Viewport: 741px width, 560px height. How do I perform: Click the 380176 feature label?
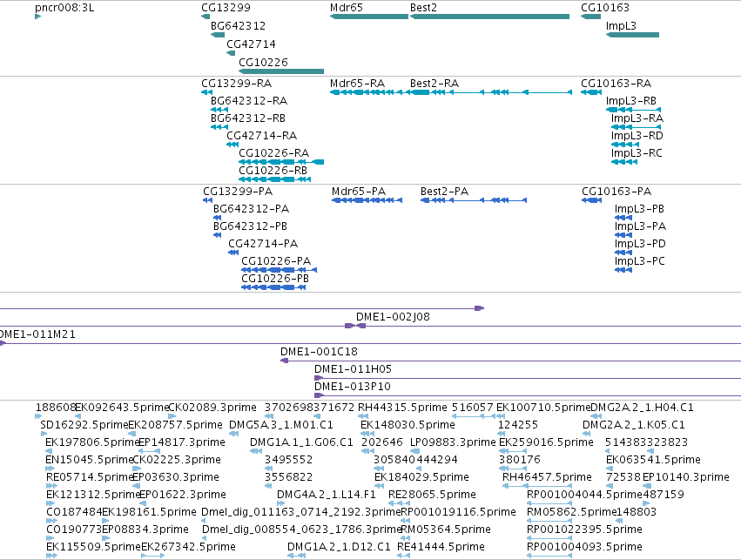pyautogui.click(x=519, y=460)
